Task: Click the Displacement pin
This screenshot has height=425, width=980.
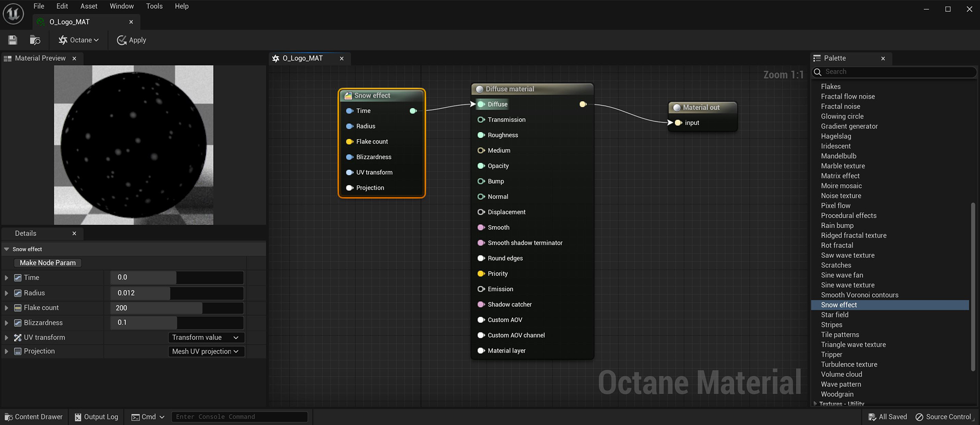Action: coord(481,212)
